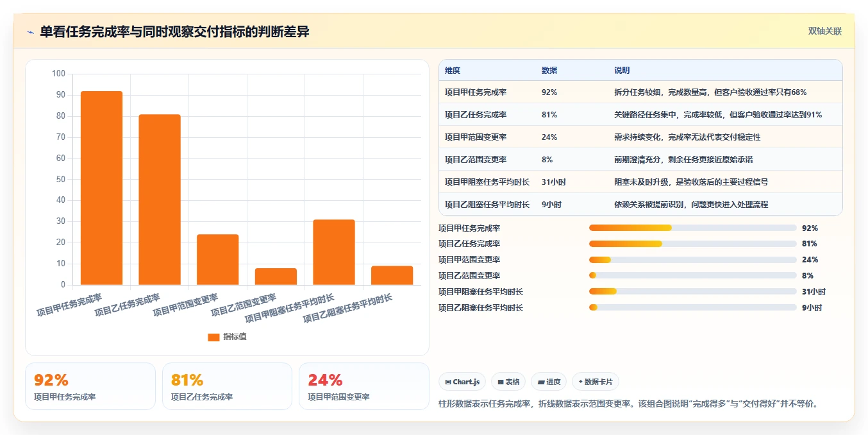Click the 说明 column header in the table
Screen dimensions: 868x435
click(x=622, y=71)
